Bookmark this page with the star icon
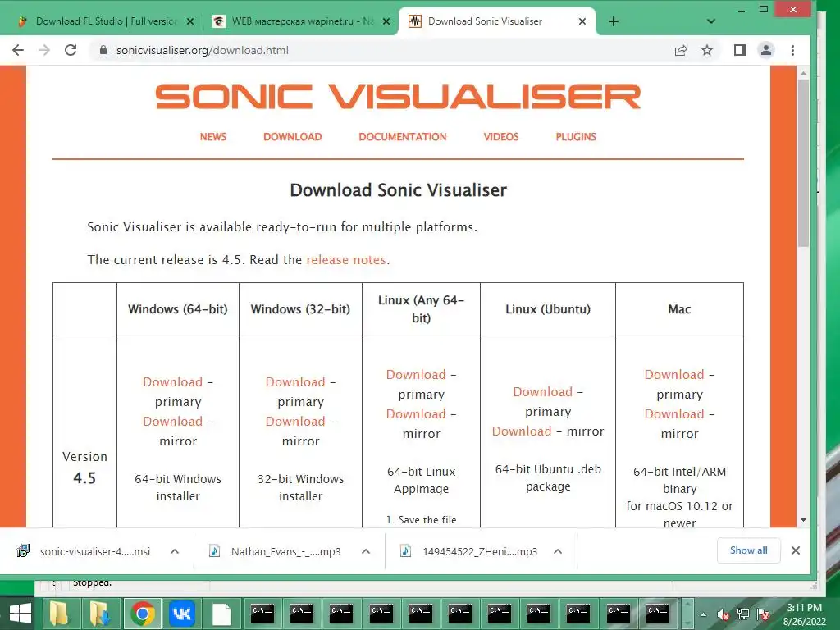840x630 pixels. [x=707, y=50]
